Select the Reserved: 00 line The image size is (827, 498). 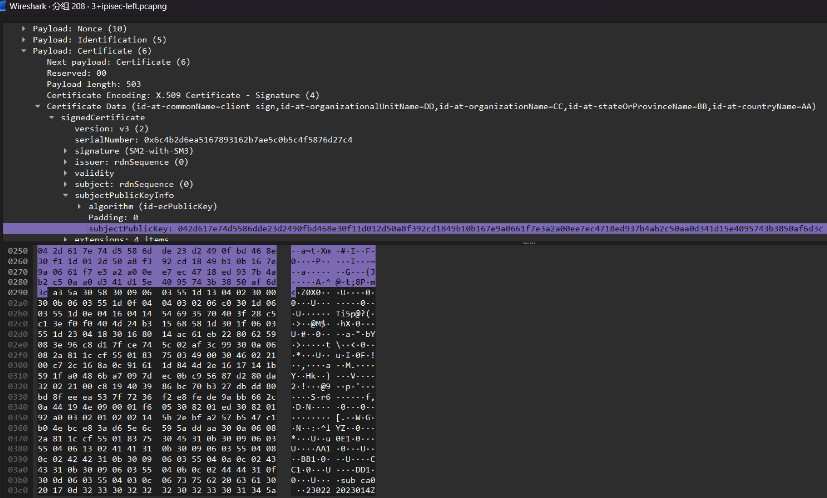click(76, 73)
